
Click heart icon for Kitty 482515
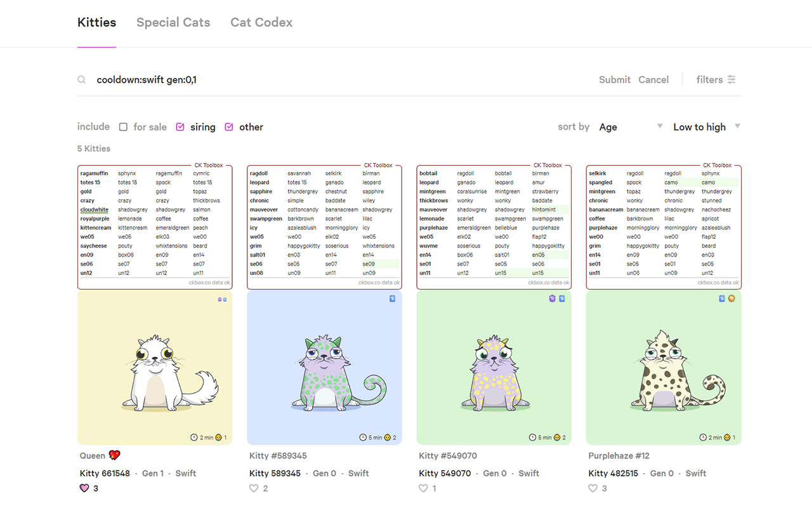(593, 488)
